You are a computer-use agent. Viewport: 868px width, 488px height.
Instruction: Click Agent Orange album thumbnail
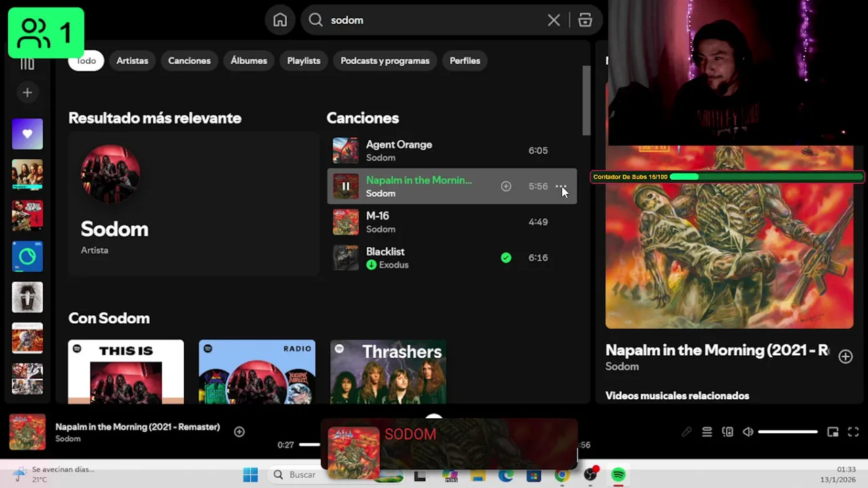[x=345, y=150]
